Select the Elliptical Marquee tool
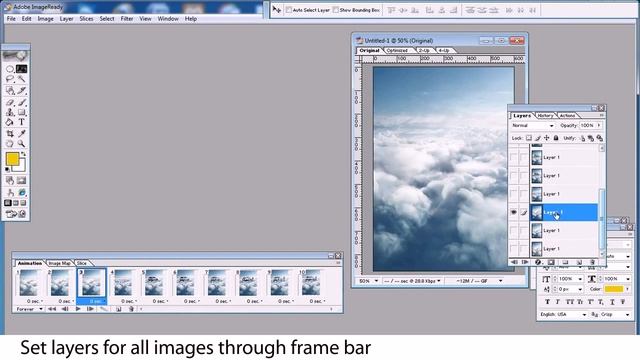 (10, 69)
